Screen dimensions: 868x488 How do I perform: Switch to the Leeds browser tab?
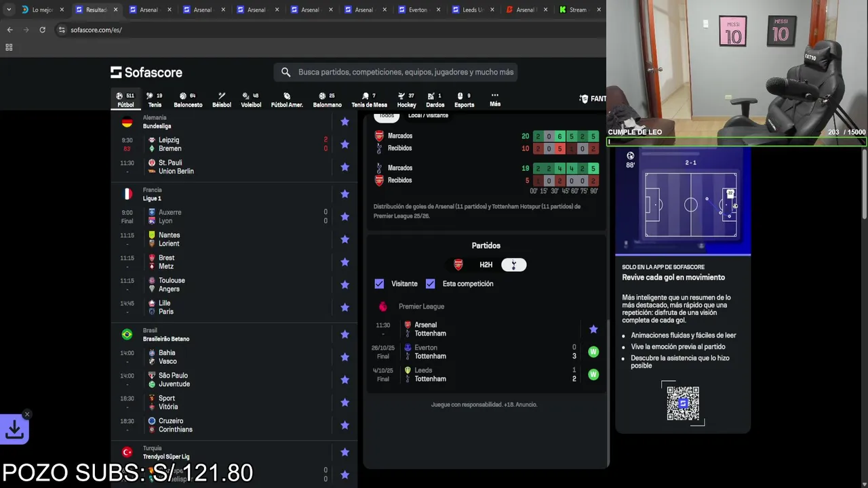point(472,9)
